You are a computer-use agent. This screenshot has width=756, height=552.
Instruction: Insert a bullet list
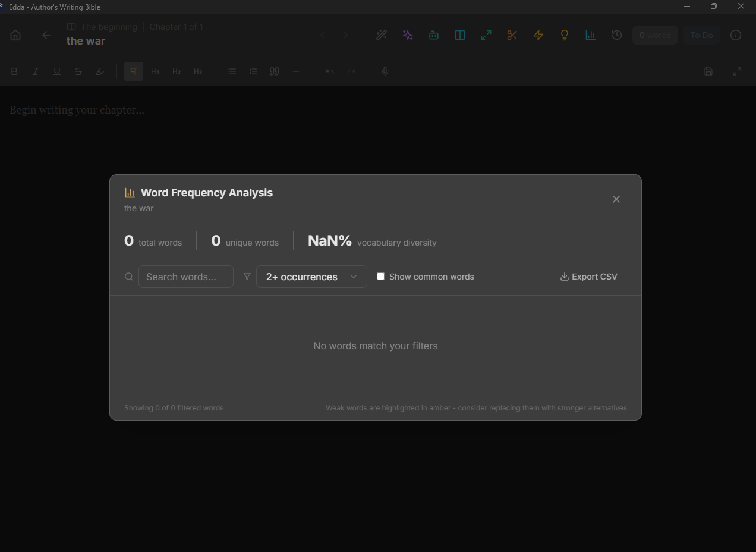coord(231,71)
